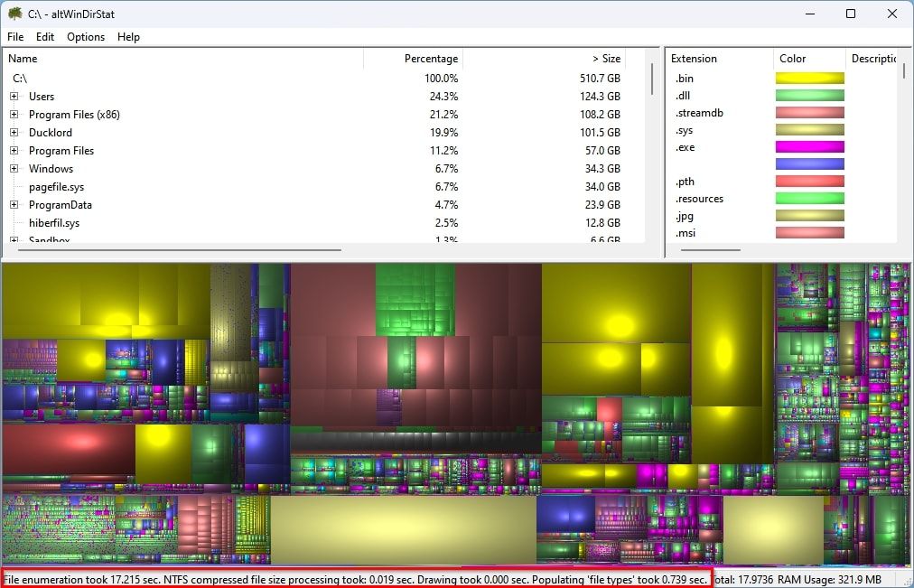Select hiberfil.sys in the directory list

[56, 223]
